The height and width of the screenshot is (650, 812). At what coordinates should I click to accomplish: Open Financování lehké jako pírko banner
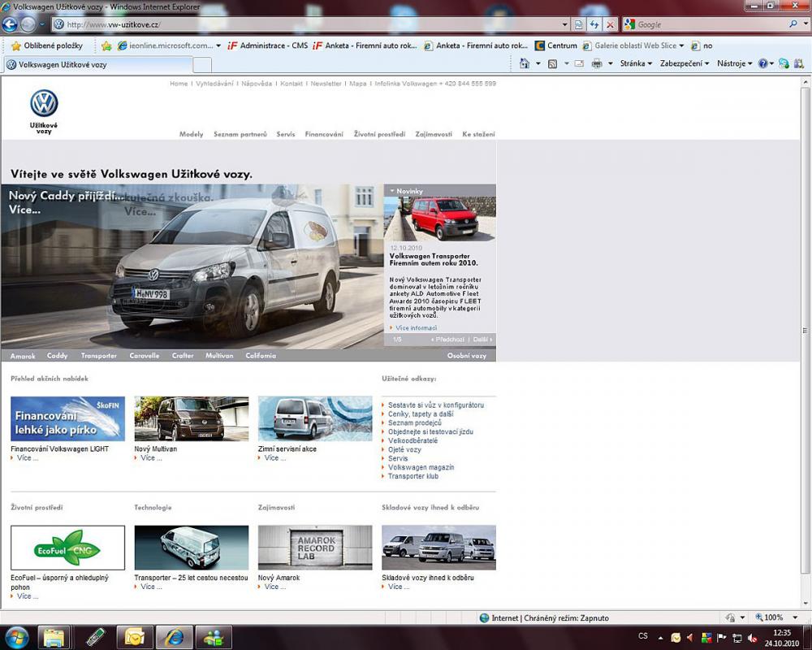68,418
